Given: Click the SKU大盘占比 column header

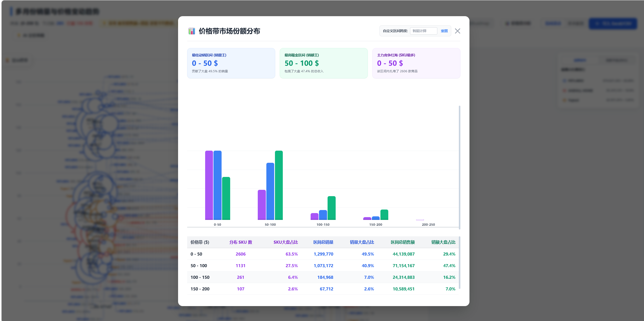Looking at the screenshot, I should coord(286,242).
